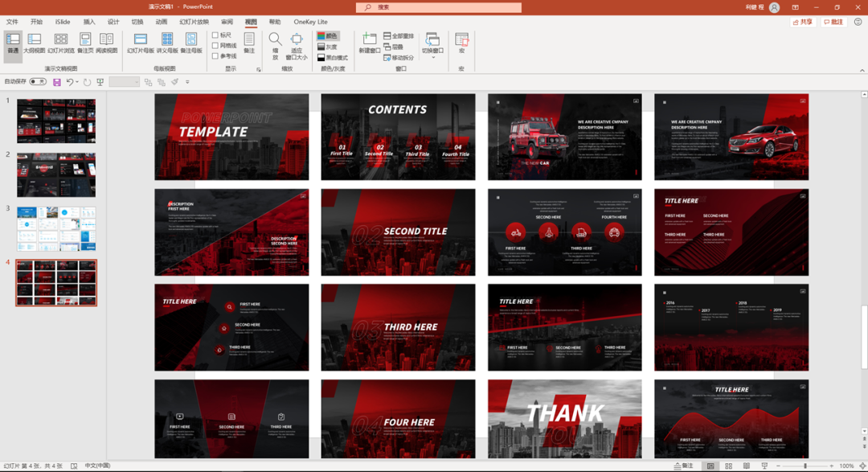Screen dimensions: 868x472
Task: Expand the Undo history dropdown arrow
Action: [x=77, y=82]
